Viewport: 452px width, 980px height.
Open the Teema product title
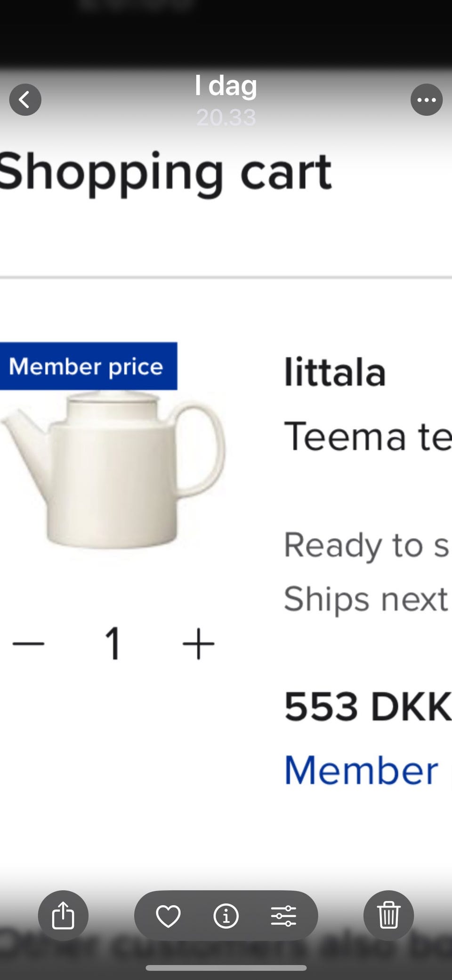click(367, 437)
